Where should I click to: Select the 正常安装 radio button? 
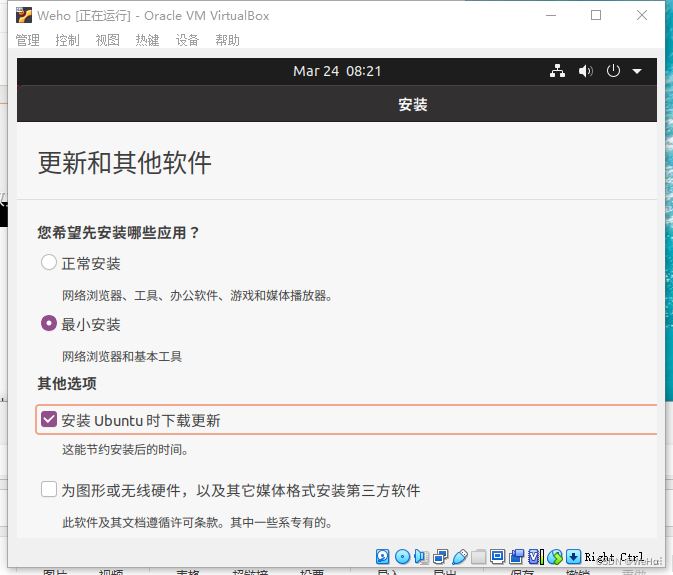tap(49, 263)
